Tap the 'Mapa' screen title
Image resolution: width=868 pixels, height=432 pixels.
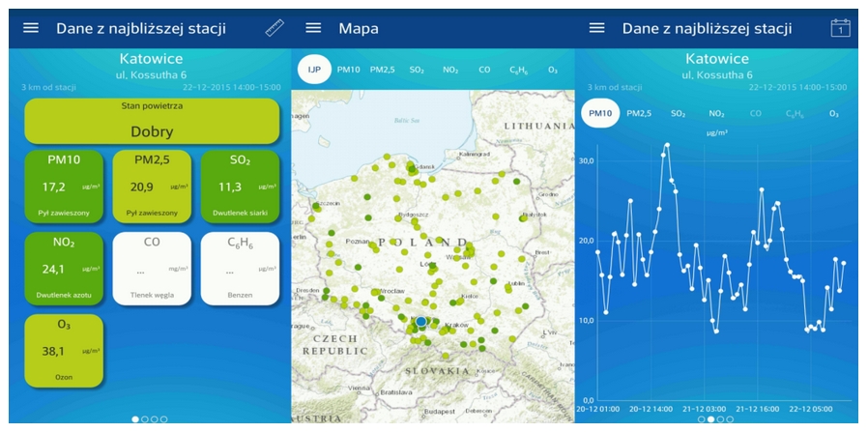pyautogui.click(x=359, y=29)
